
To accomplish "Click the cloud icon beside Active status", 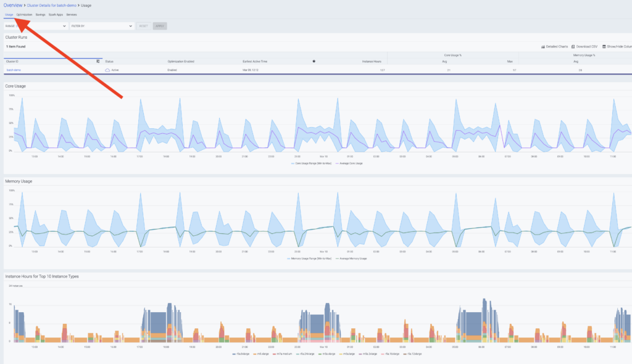I will (108, 69).
